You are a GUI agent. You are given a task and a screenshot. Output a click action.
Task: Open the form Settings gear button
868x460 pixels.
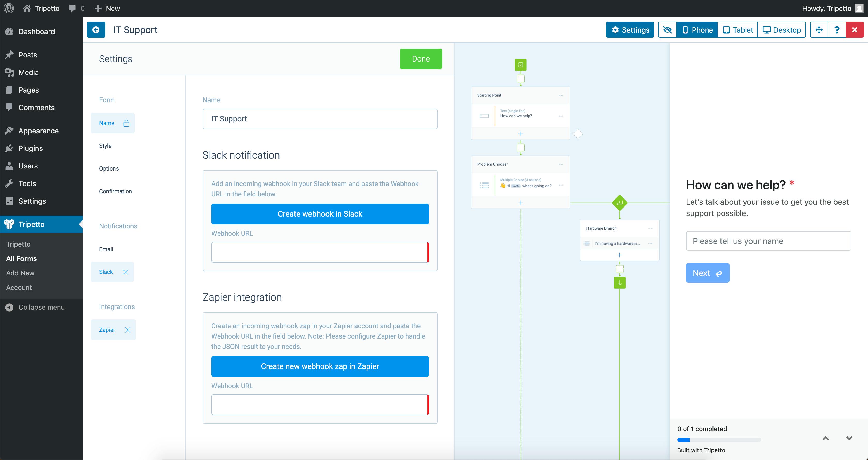[x=630, y=30]
